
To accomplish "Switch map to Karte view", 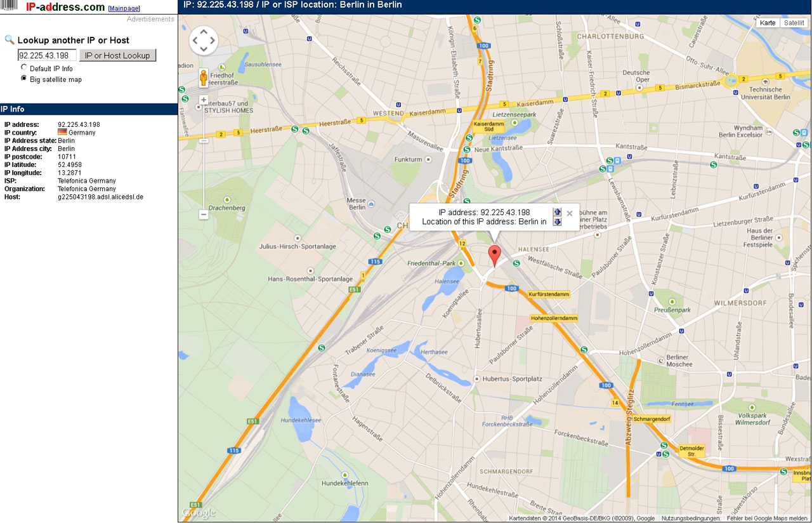I will [x=768, y=23].
